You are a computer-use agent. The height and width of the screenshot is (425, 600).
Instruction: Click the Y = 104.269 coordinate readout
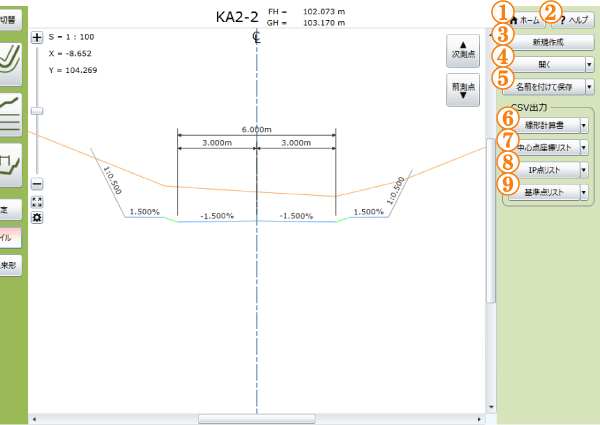[73, 70]
